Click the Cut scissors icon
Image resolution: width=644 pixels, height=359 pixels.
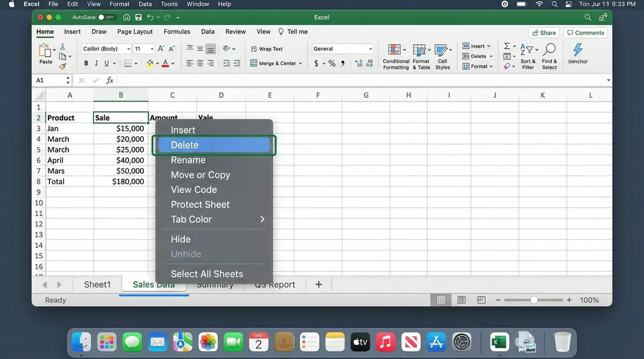point(63,46)
